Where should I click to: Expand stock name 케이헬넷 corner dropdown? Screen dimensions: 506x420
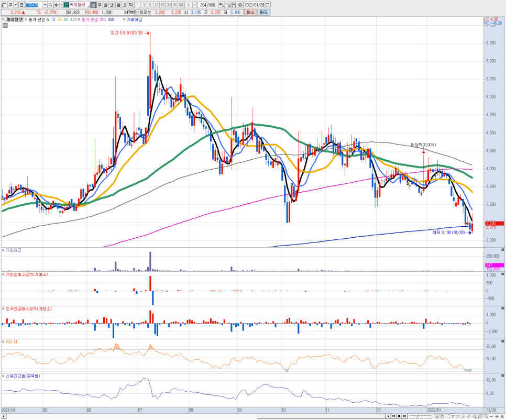(88, 6)
